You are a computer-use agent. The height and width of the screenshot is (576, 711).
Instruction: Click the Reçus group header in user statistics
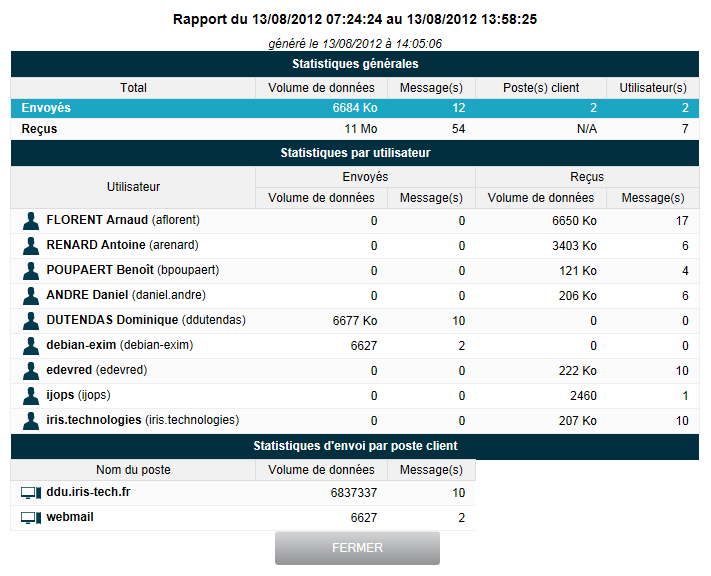coord(587,177)
